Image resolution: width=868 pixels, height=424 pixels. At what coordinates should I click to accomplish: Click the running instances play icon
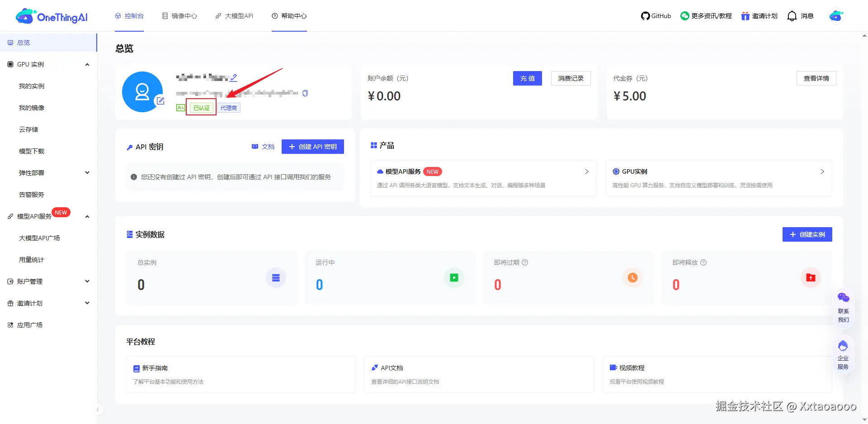454,278
